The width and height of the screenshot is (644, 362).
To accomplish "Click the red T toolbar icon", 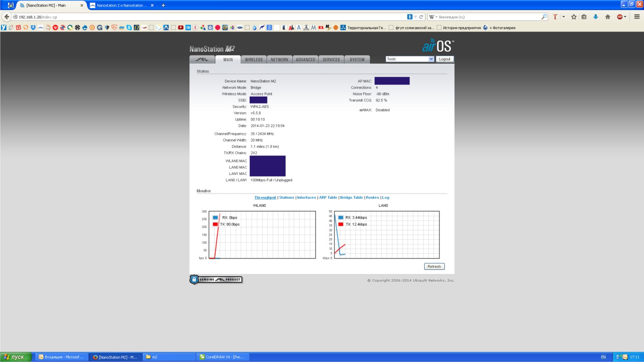I will [x=555, y=17].
